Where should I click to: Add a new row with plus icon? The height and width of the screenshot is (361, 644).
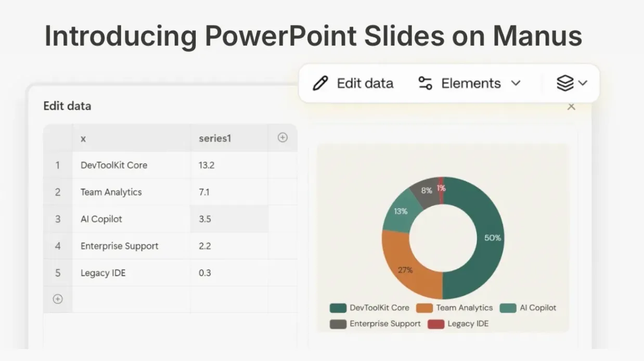click(x=58, y=299)
